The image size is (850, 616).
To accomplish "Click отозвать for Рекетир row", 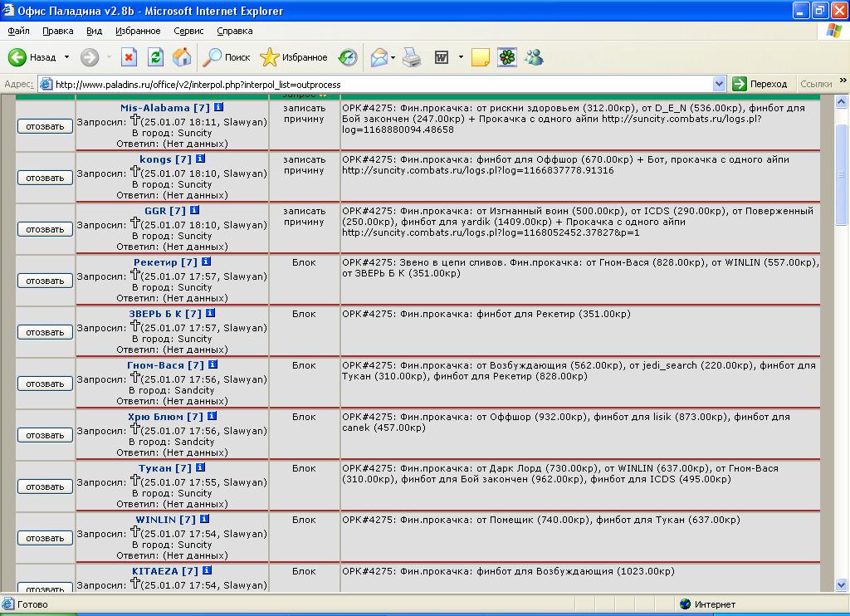I will coord(45,281).
